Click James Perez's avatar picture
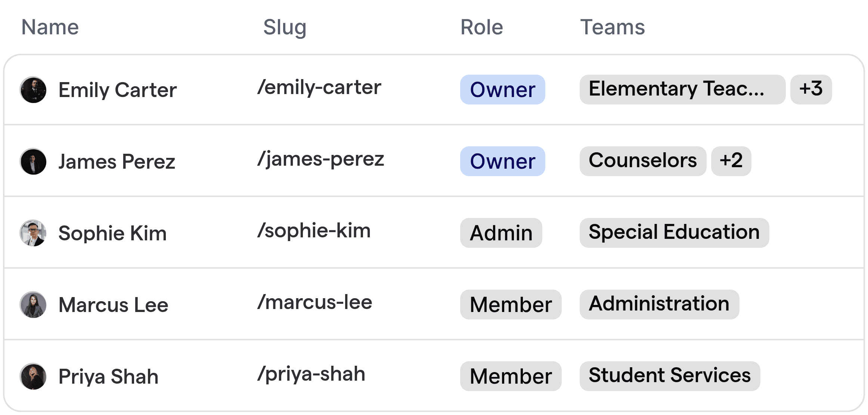The height and width of the screenshot is (415, 868). click(x=33, y=162)
